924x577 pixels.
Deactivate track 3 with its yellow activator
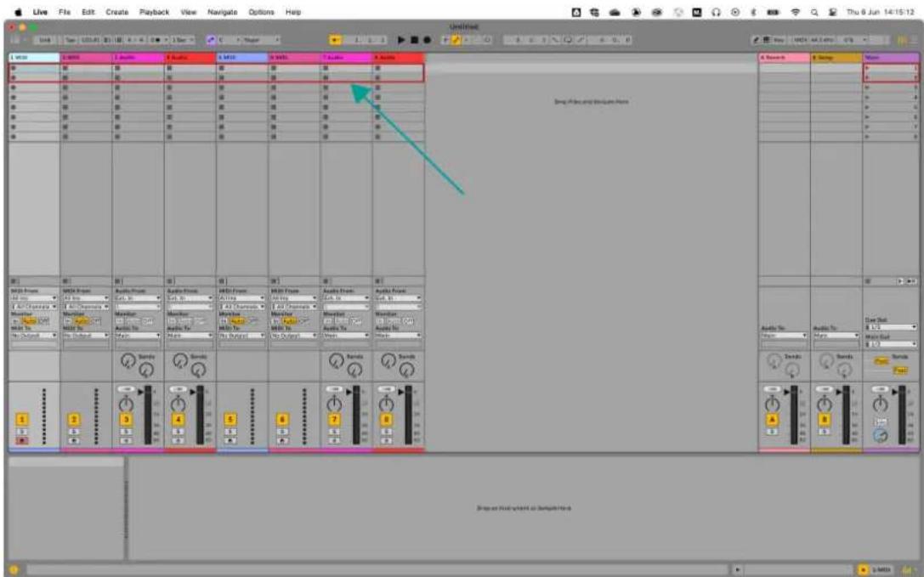point(126,420)
